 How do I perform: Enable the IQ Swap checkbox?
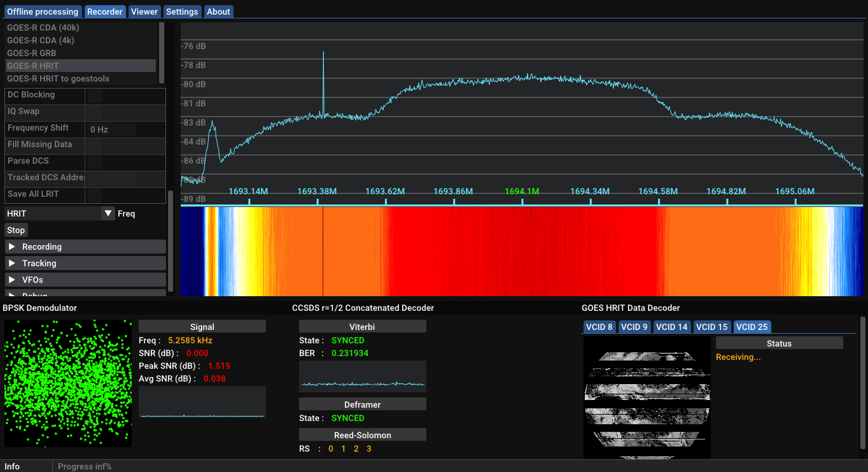click(94, 112)
